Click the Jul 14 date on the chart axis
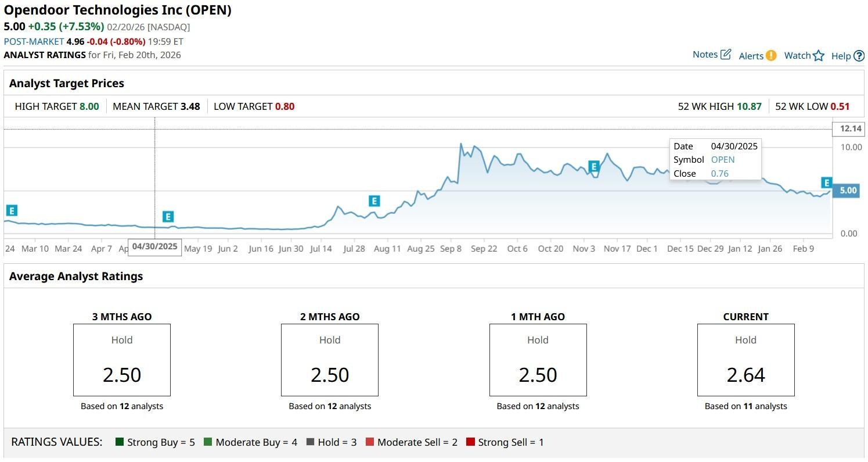The height and width of the screenshot is (462, 868). tap(321, 249)
